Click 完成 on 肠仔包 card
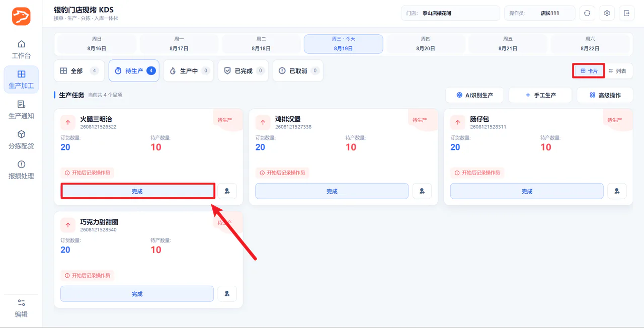The width and height of the screenshot is (644, 328). [527, 191]
